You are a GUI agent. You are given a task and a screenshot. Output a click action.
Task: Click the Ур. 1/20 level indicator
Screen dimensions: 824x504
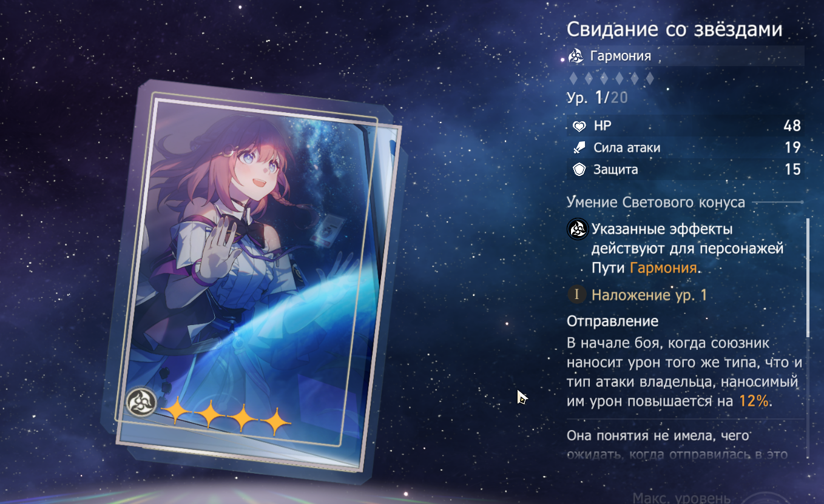point(597,98)
